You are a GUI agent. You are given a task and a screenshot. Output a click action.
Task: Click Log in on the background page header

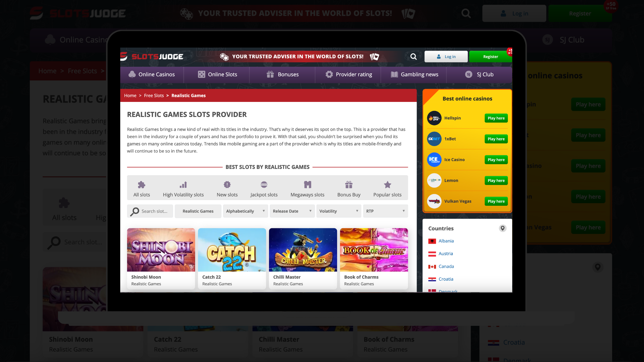tap(514, 13)
